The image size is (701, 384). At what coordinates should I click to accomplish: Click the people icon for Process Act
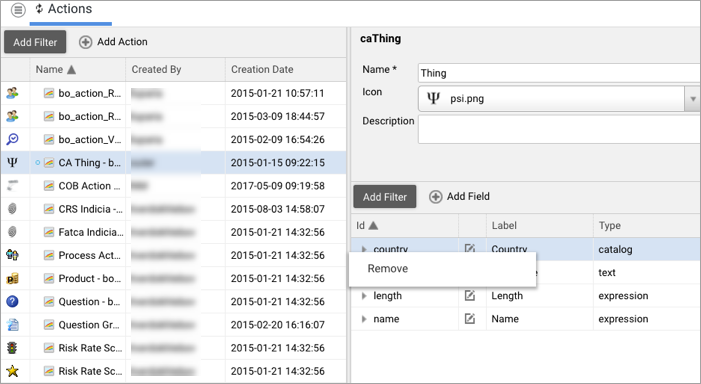(x=13, y=255)
